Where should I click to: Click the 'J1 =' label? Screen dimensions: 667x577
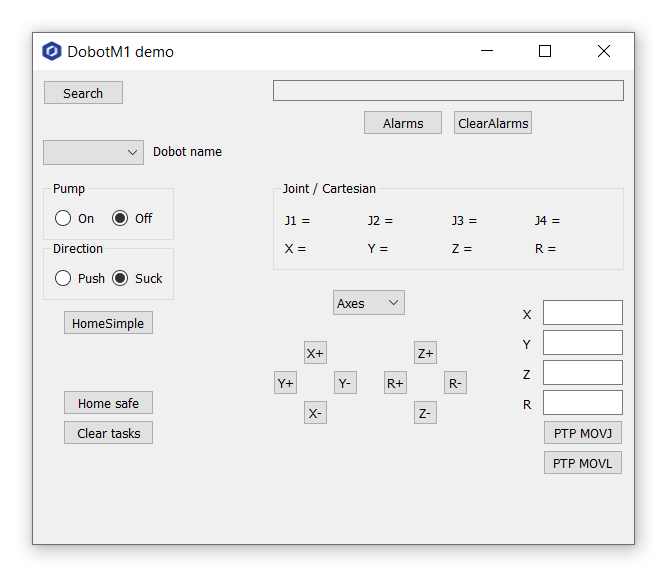297,220
